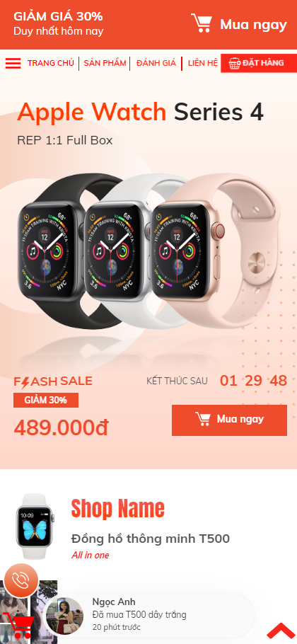
Task: Click the T500 smartwatch thumbnail
Action: (35, 526)
